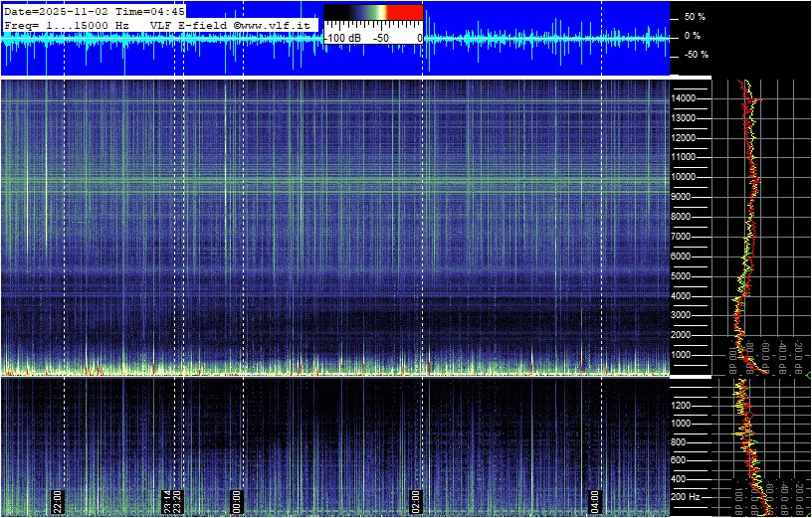This screenshot has height=518, width=812.
Task: Click the 50 % amplitude axis label
Action: tap(695, 17)
